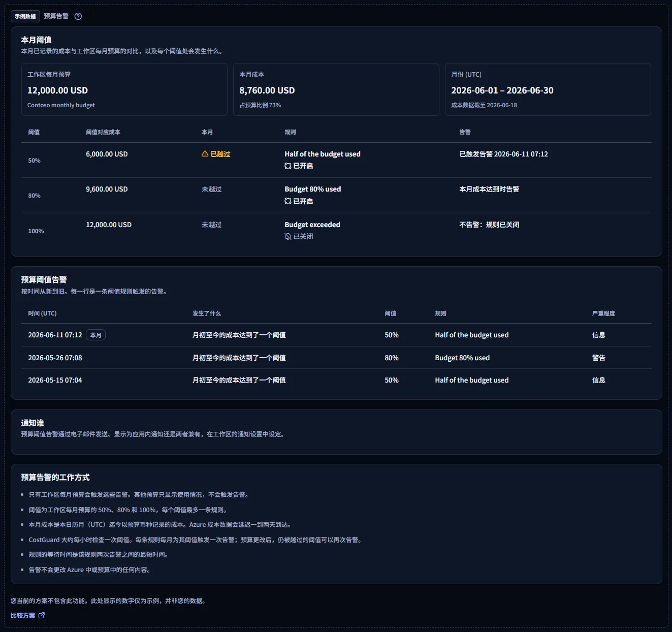The image size is (672, 632).
Task: Click the help icon beside 预算告警
Action: (78, 16)
